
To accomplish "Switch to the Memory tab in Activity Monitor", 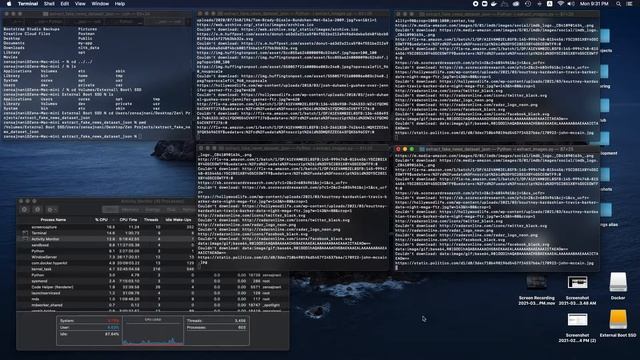I will pyautogui.click(x=130, y=209).
